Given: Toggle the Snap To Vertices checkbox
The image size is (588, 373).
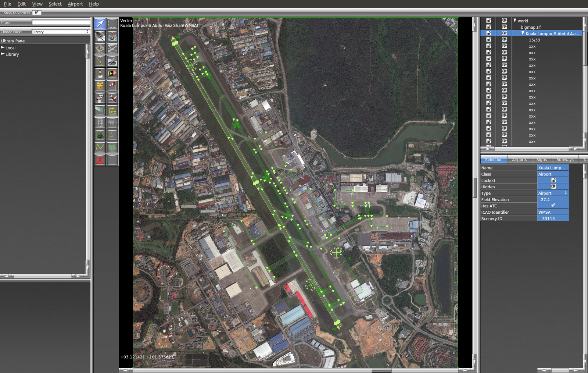Looking at the screenshot, I should [36, 13].
